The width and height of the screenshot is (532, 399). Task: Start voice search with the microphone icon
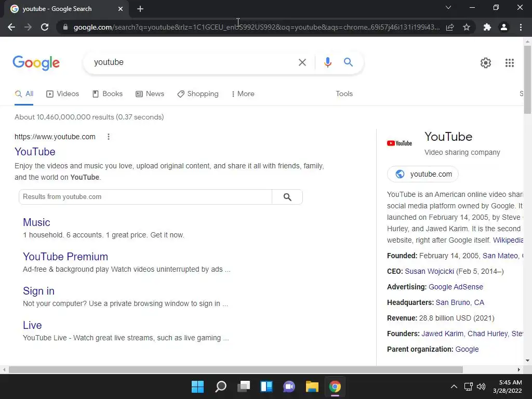point(327,62)
